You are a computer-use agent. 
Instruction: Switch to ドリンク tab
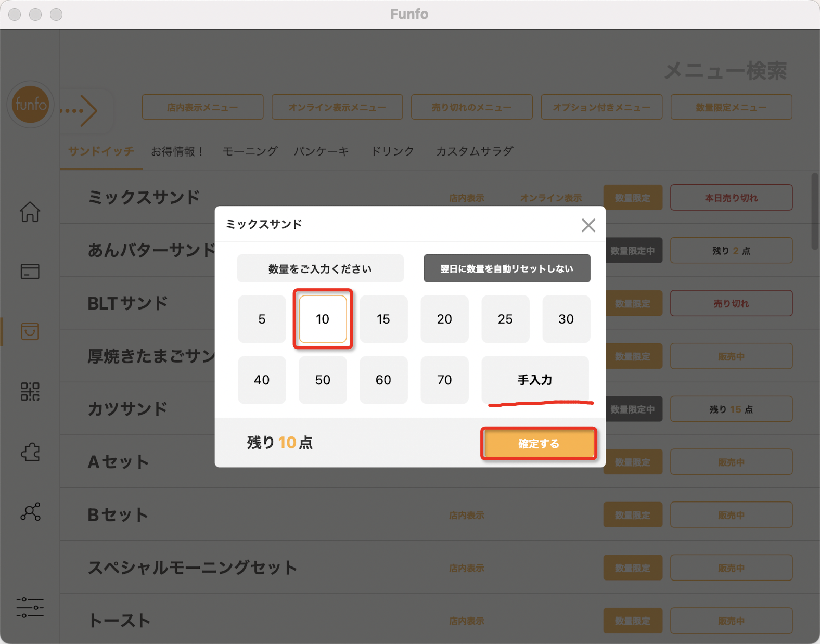[x=392, y=151]
